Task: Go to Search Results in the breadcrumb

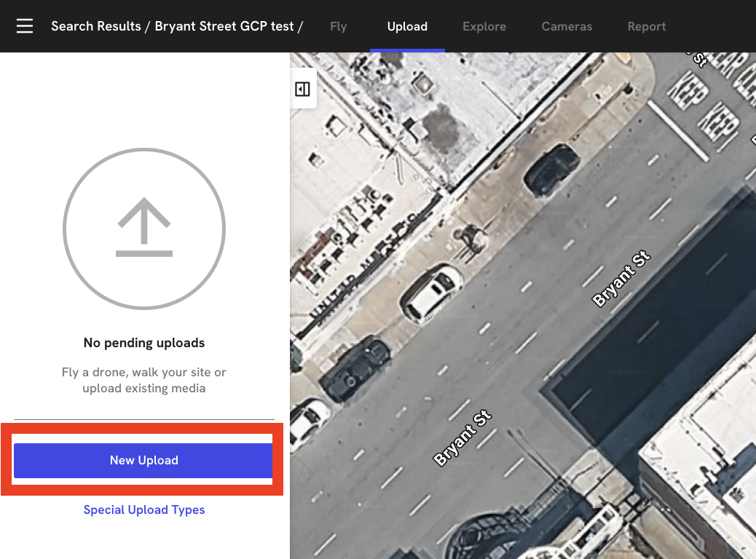Action: click(x=96, y=27)
